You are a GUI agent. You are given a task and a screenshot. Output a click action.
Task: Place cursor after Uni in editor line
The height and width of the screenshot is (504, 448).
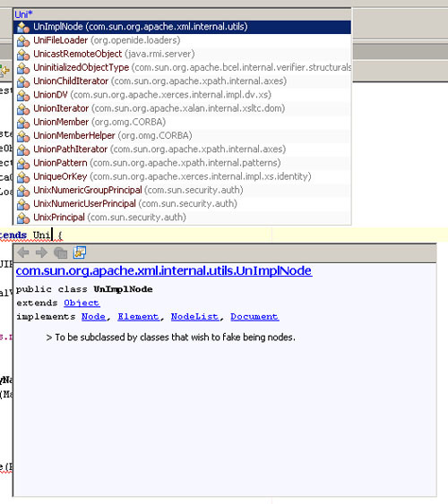[x=52, y=235]
